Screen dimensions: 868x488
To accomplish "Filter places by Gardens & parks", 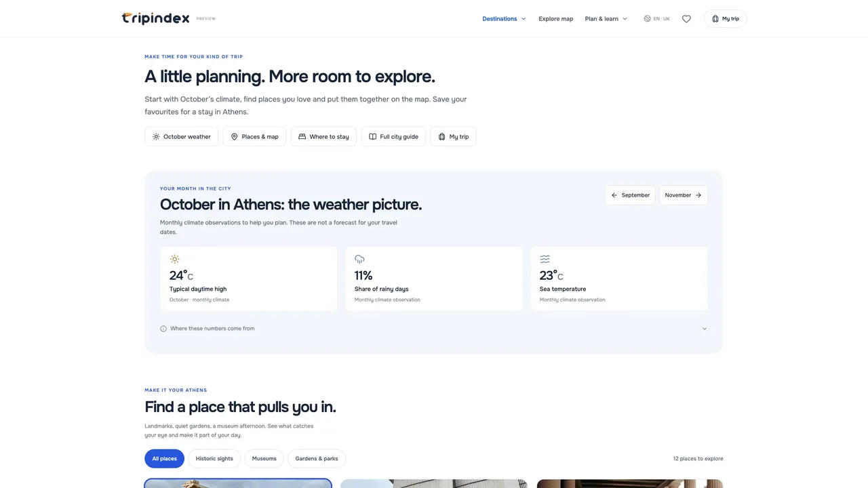I will coord(317,459).
